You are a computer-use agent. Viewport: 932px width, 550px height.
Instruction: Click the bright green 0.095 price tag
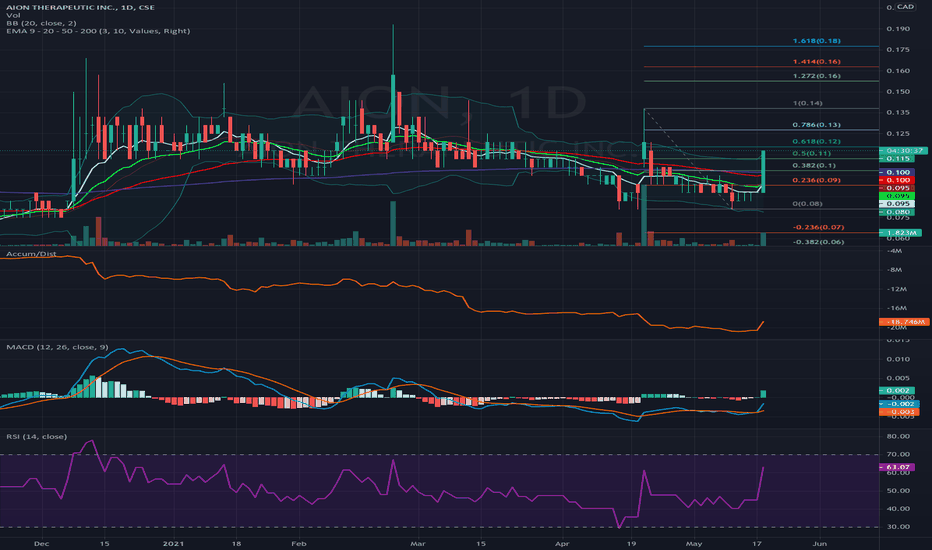[x=898, y=196]
